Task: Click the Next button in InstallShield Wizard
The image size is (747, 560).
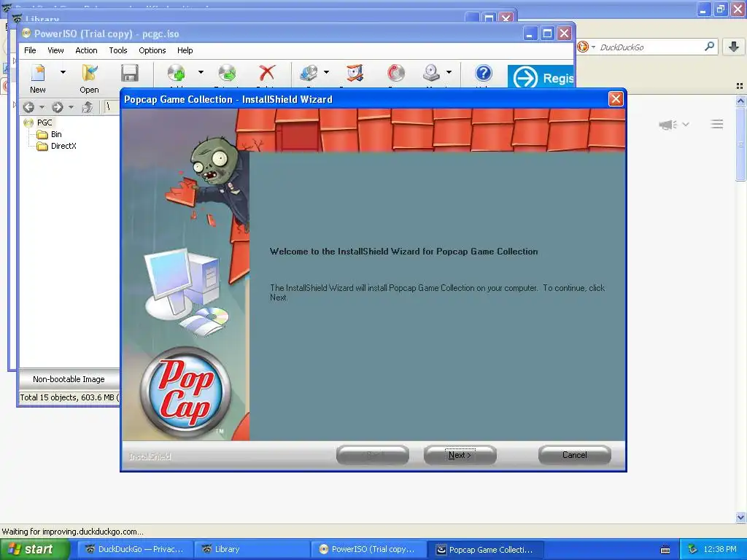Action: pyautogui.click(x=460, y=455)
